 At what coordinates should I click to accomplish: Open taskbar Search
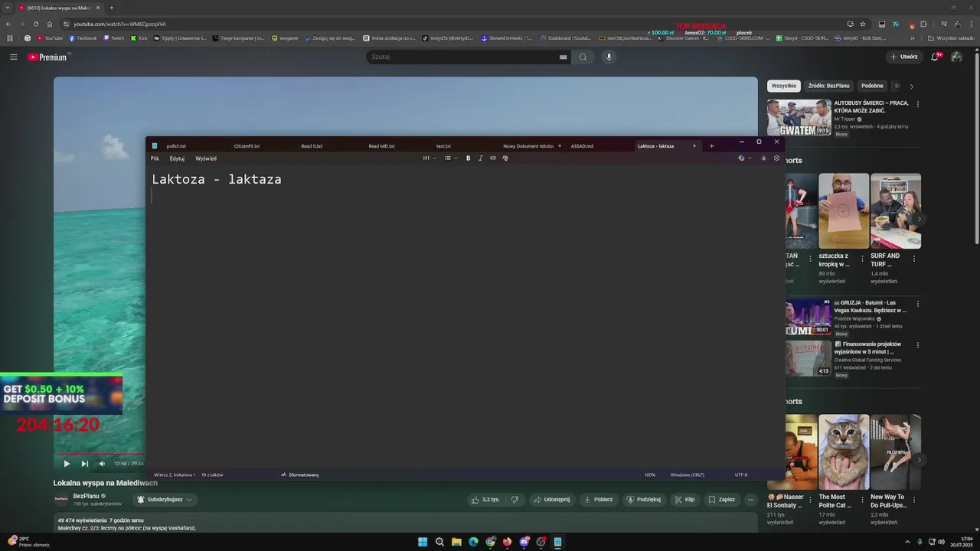pos(439,542)
